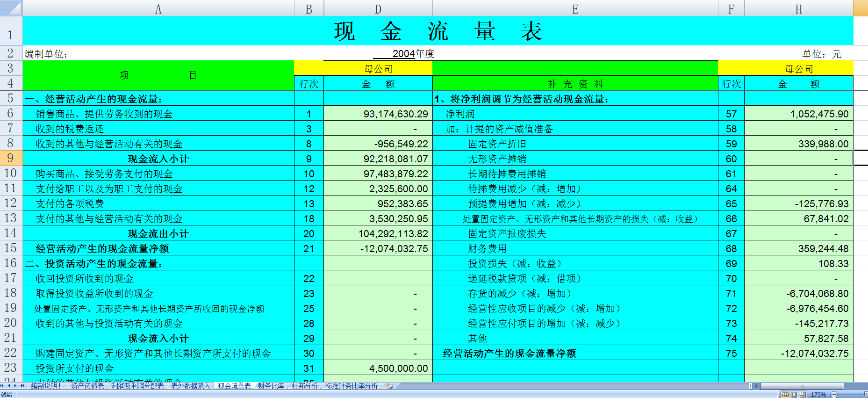Switch to Page Break Preview icon
Screen dimensions: 868x398
803,395
